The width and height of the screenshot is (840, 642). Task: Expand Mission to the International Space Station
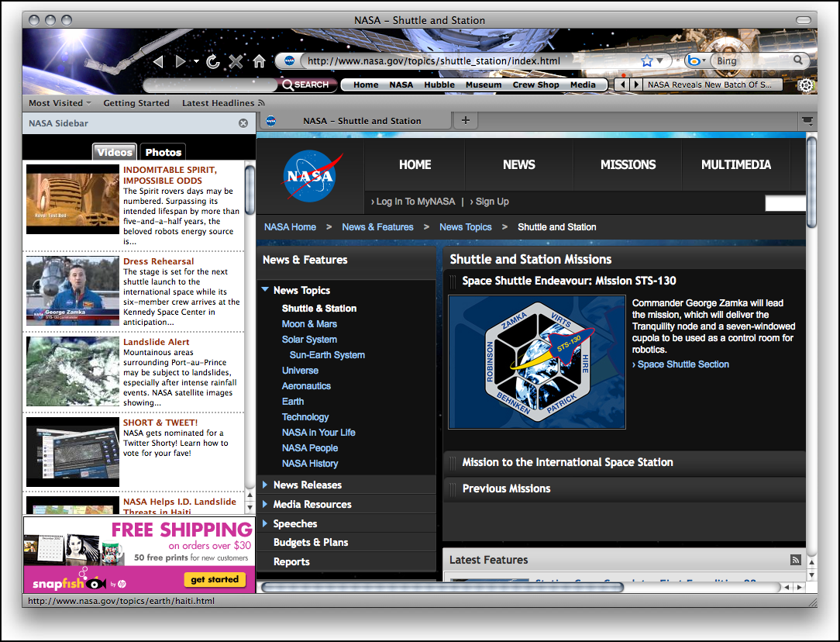tap(624, 462)
